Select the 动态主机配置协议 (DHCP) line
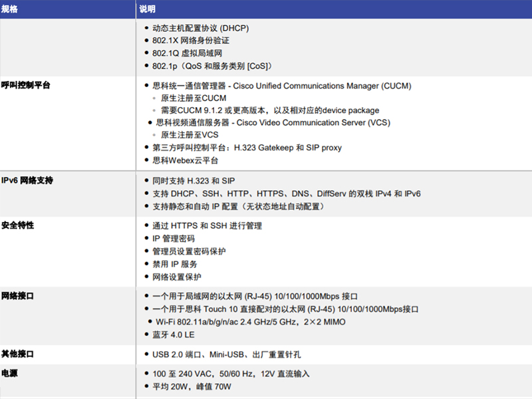The image size is (532, 399). [201, 28]
